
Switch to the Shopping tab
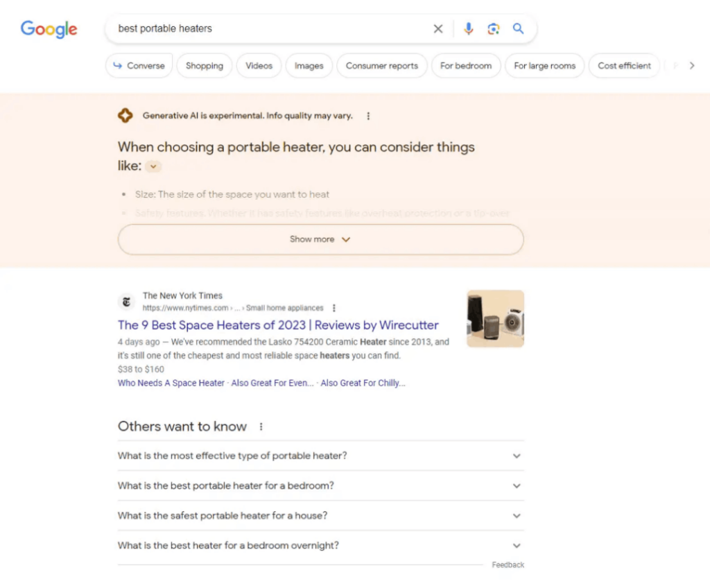tap(204, 65)
